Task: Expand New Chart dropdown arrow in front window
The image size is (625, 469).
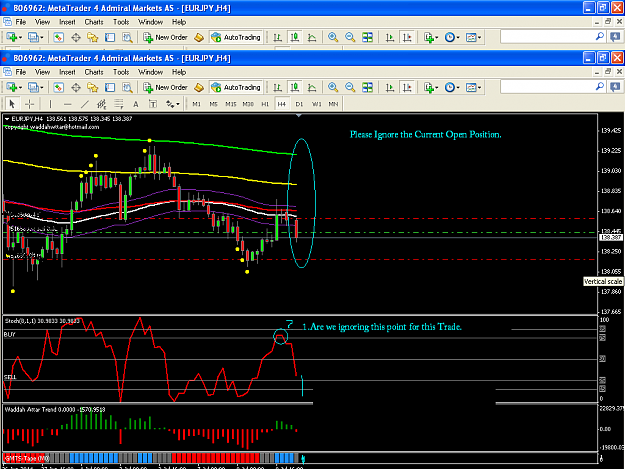Action: [20, 88]
